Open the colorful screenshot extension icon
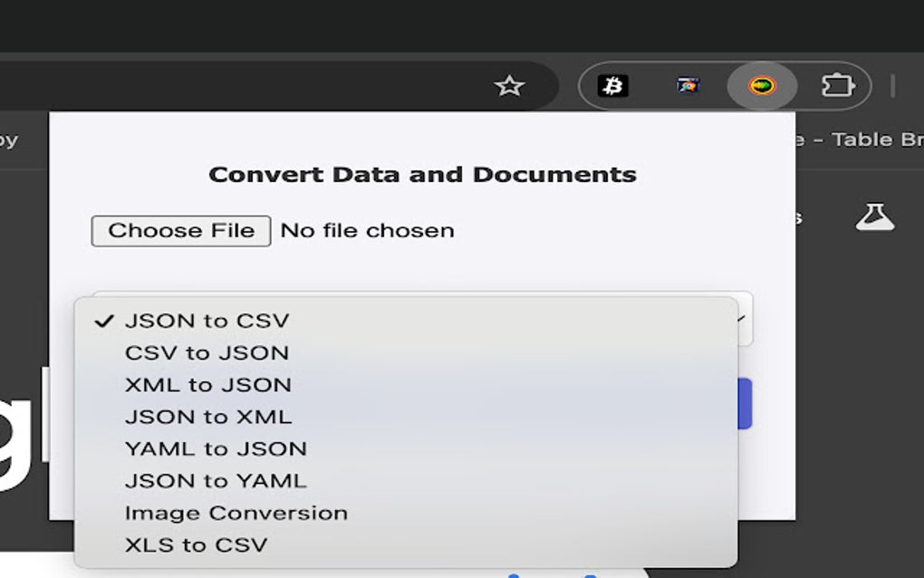The height and width of the screenshot is (578, 924). point(688,84)
